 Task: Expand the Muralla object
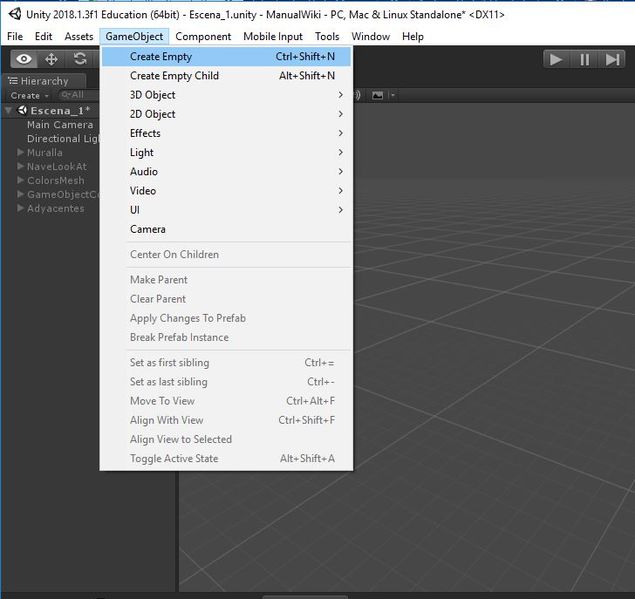coord(21,152)
